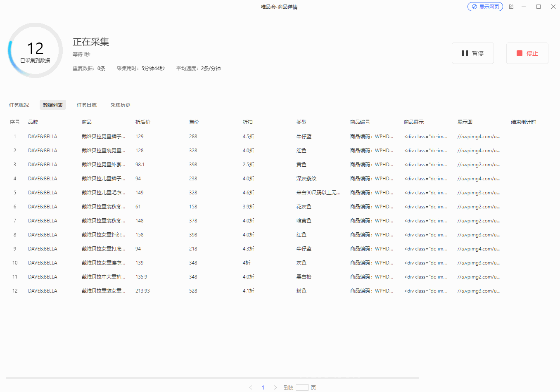The image size is (560, 392).
Task: Click the 4.3折 discount cell
Action: 249,249
